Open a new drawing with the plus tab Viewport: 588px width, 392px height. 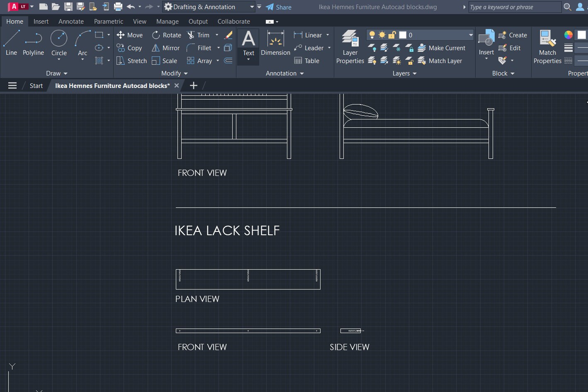tap(193, 85)
